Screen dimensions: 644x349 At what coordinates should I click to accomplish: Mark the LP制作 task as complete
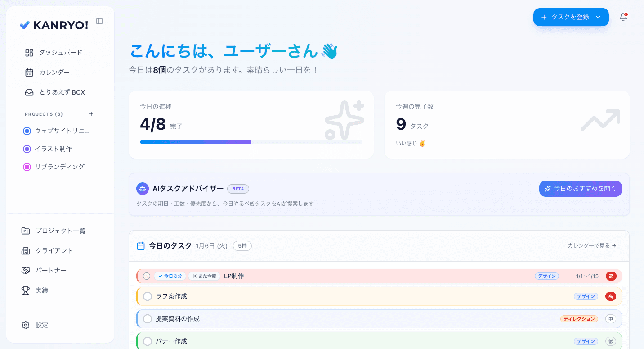[147, 276]
